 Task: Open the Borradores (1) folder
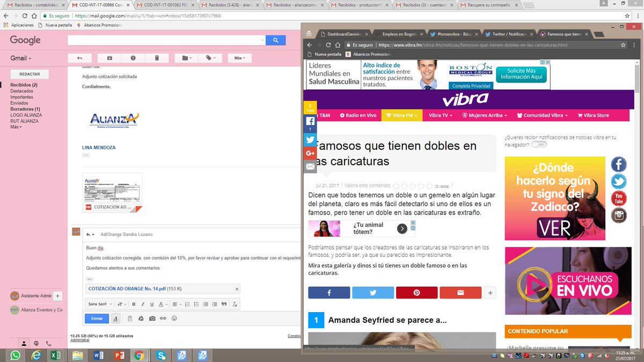[25, 109]
